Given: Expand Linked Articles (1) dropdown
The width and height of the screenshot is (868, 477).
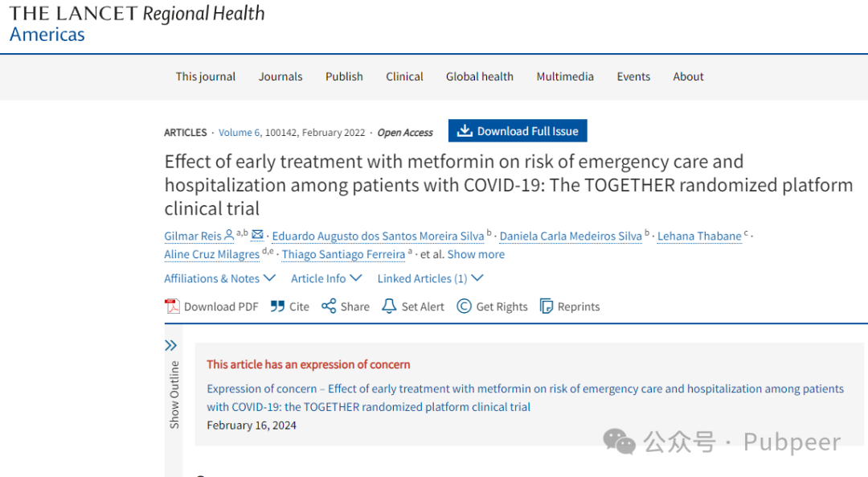Looking at the screenshot, I should [430, 278].
